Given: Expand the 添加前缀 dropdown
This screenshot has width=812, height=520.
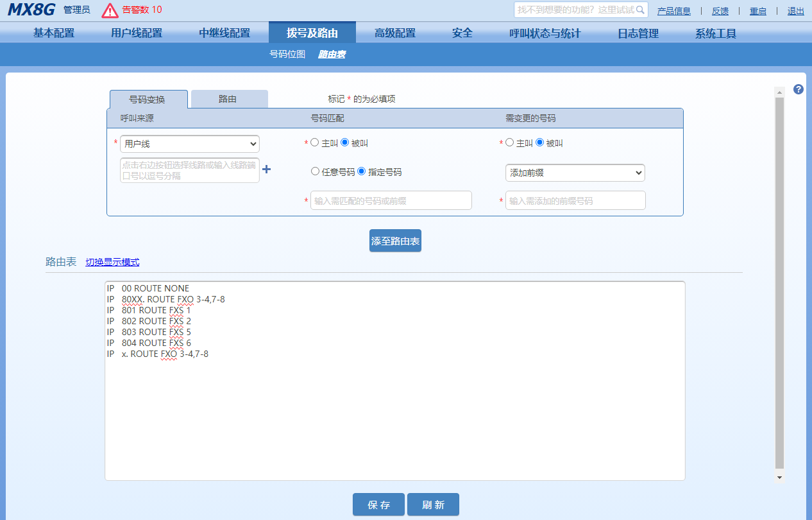Looking at the screenshot, I should point(575,173).
